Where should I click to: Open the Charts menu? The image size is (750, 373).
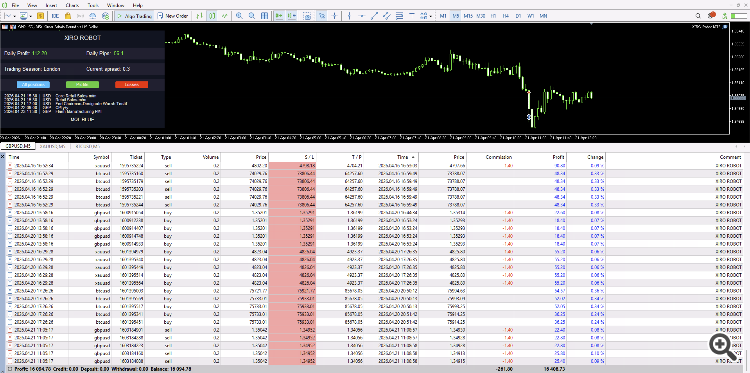click(x=73, y=5)
